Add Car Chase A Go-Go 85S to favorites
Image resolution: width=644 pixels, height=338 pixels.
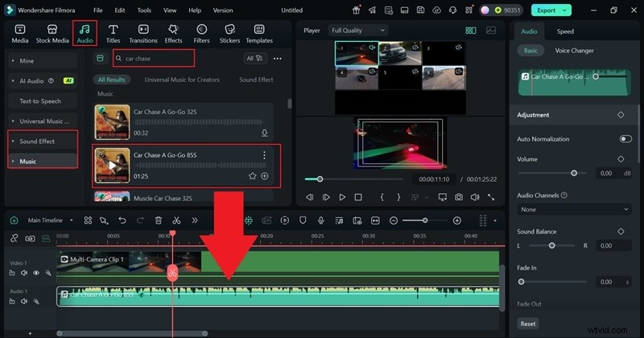coord(252,175)
